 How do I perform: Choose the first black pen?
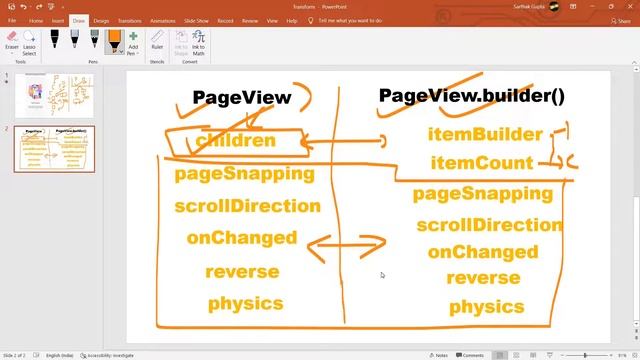point(54,39)
